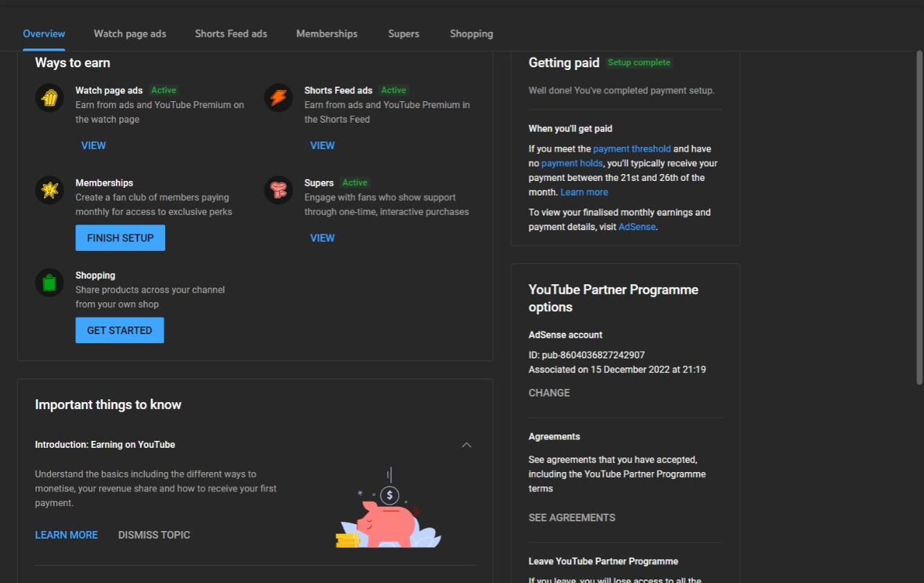Open the Shopping tab

click(471, 34)
